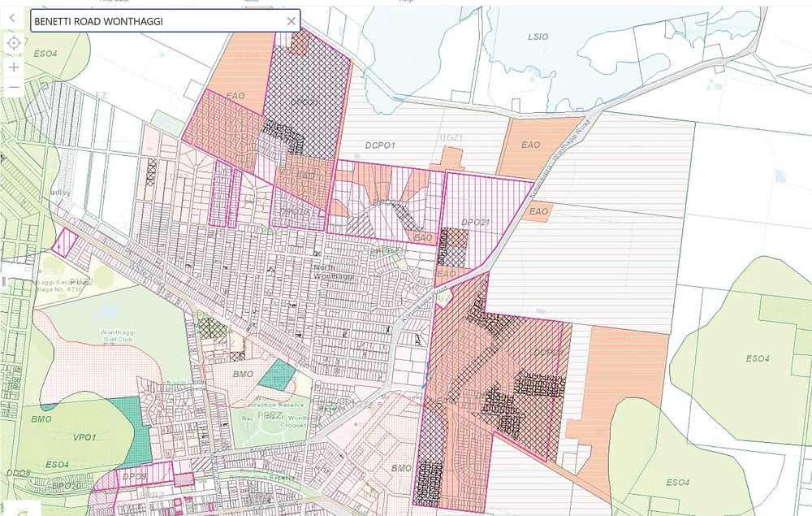The image size is (812, 516).
Task: Clear the BENETTI ROAD WONTHAGGI search text
Action: click(x=292, y=21)
